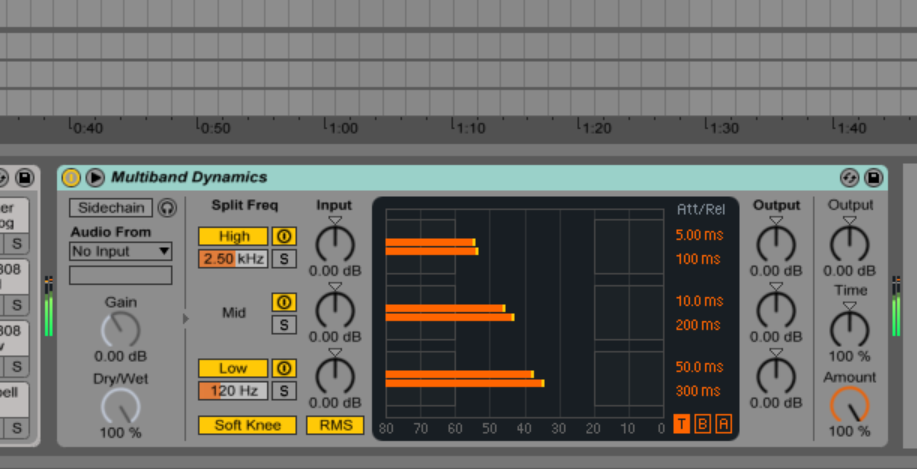Toggle the Multiband Dynamics device activator
The width and height of the screenshot is (917, 469).
[71, 178]
